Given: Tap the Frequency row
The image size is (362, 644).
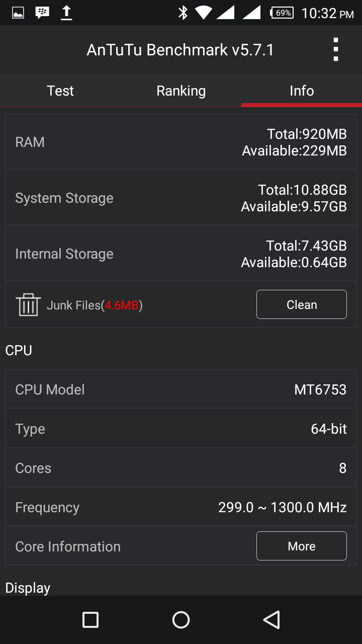Looking at the screenshot, I should pyautogui.click(x=181, y=507).
